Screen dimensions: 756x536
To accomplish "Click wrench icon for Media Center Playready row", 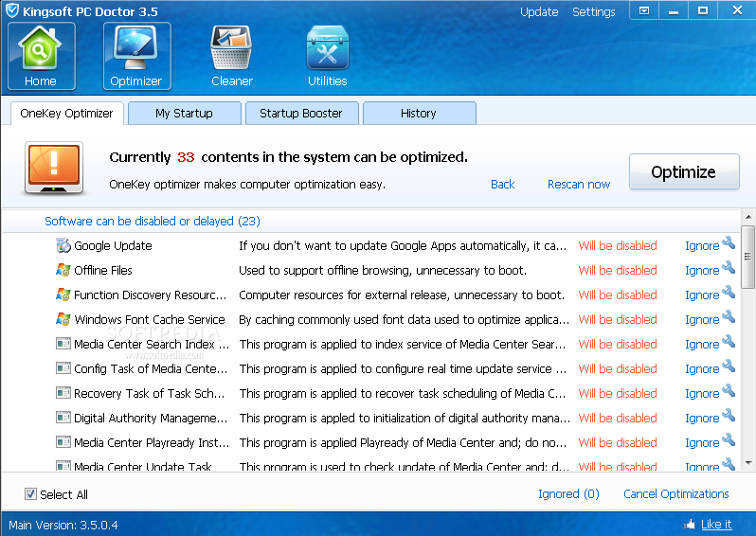I will (x=729, y=440).
